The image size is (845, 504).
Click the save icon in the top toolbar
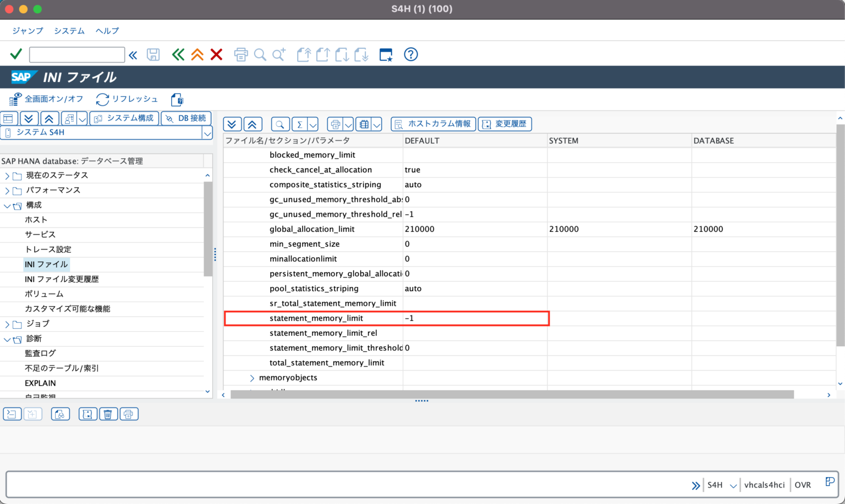[153, 54]
